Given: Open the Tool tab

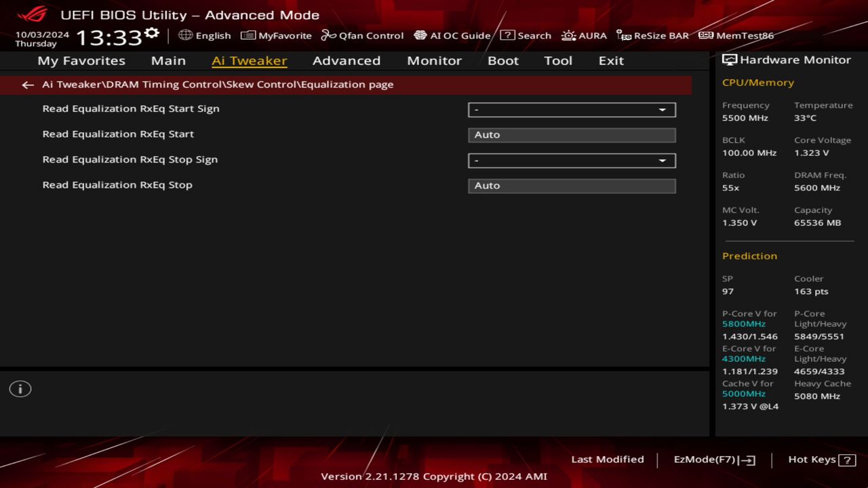Looking at the screenshot, I should point(558,60).
